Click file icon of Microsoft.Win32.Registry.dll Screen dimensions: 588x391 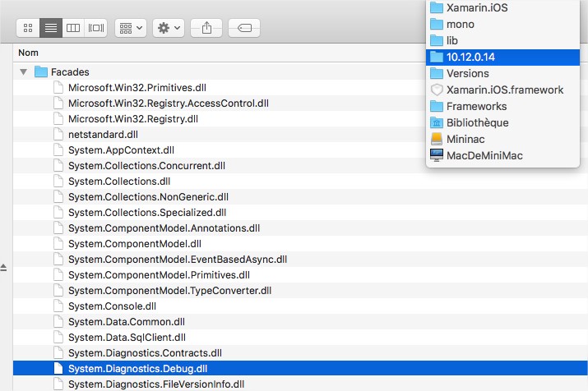coord(58,119)
